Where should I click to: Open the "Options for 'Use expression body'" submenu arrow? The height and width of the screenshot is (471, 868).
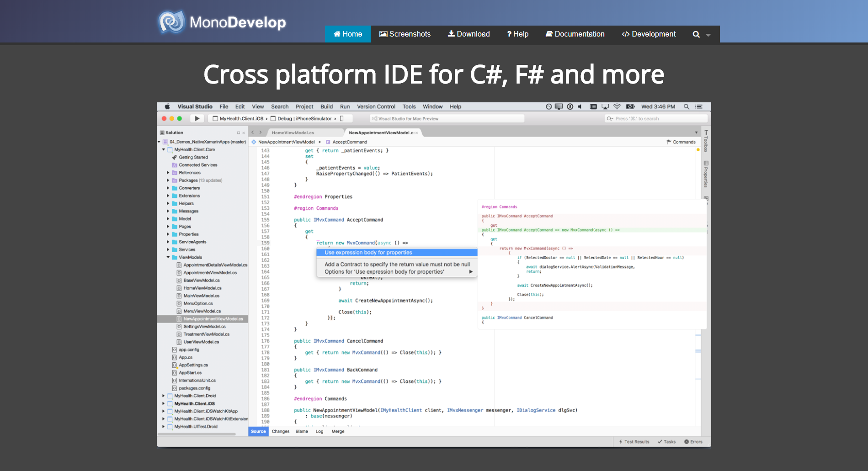[x=471, y=272]
